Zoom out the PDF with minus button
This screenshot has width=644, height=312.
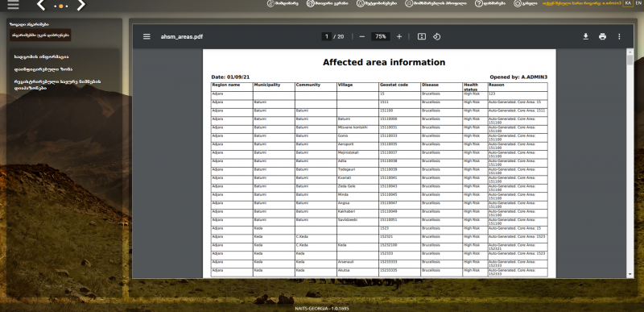tap(361, 36)
